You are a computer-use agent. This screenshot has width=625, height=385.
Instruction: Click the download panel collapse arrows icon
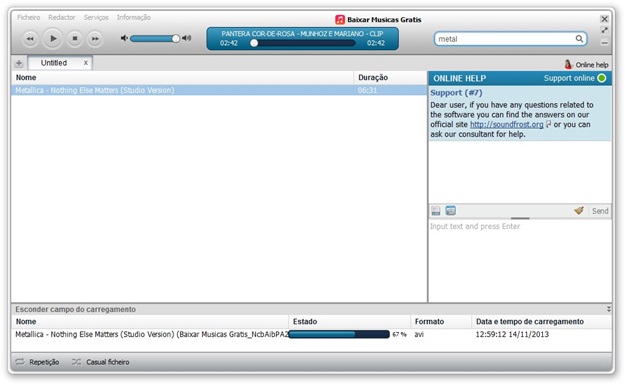pos(609,309)
